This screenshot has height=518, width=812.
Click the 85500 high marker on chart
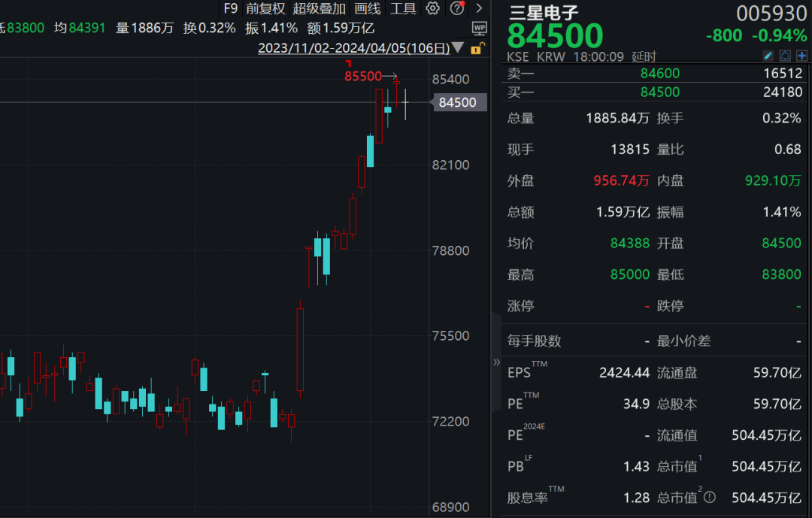coord(363,77)
